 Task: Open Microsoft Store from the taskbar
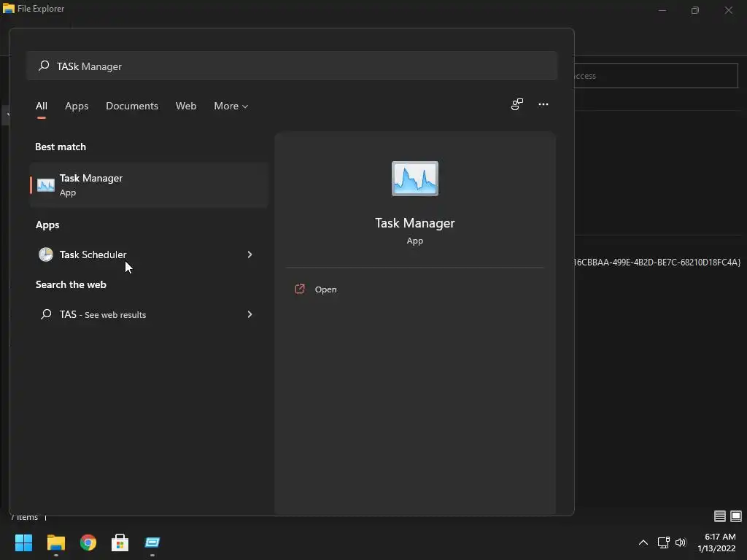click(120, 542)
